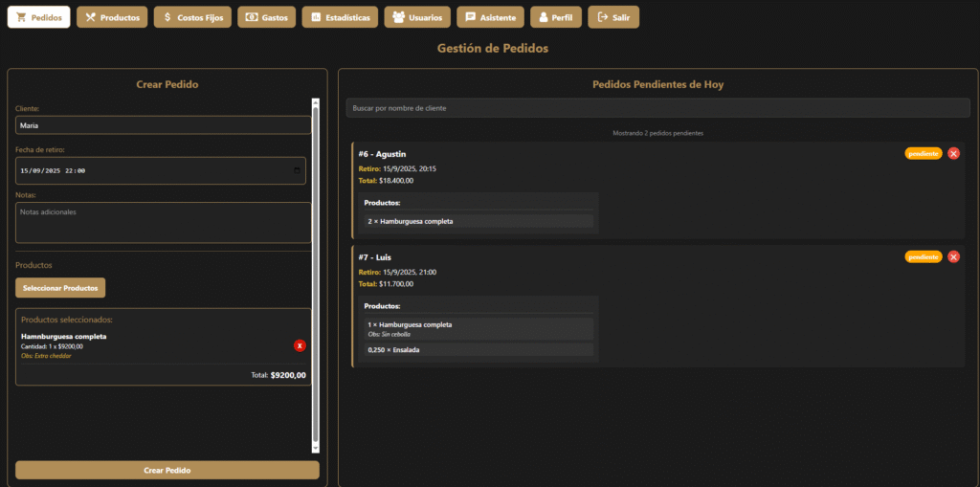The width and height of the screenshot is (980, 487).
Task: Click the Asistente chat bubble icon
Action: tap(470, 17)
